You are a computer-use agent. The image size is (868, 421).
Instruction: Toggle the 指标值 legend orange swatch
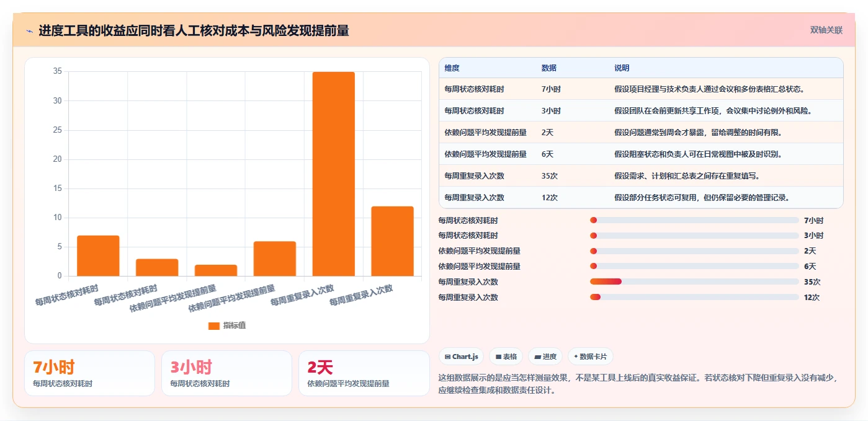pyautogui.click(x=214, y=326)
